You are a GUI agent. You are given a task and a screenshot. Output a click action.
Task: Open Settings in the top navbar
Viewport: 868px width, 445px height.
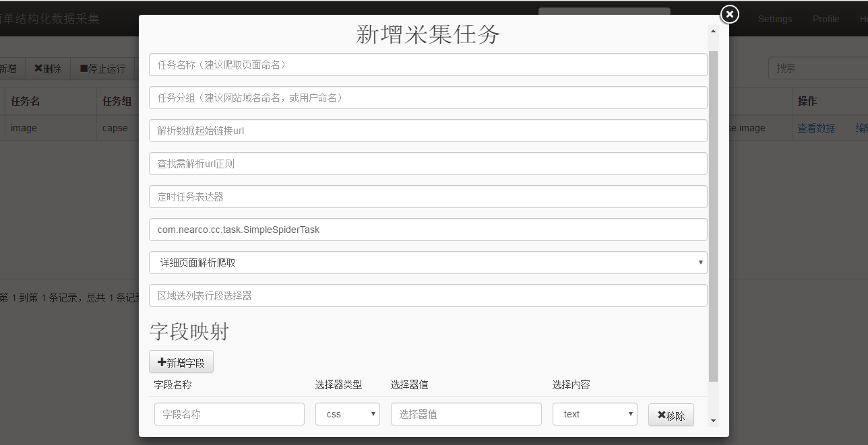click(775, 19)
